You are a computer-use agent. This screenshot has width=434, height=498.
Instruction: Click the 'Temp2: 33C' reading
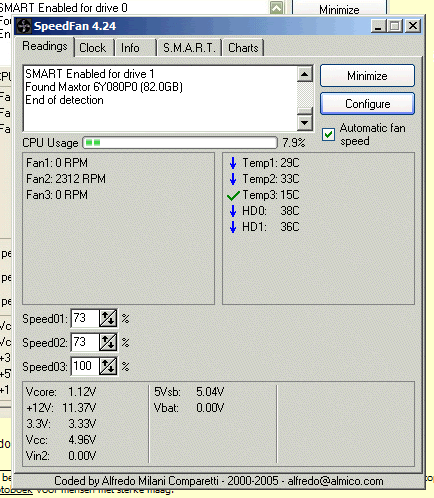tap(271, 179)
